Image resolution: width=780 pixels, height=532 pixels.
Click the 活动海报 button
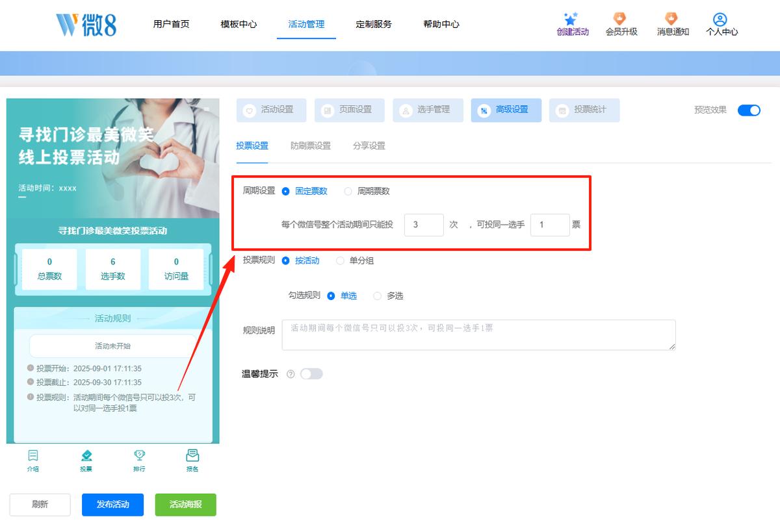[186, 505]
